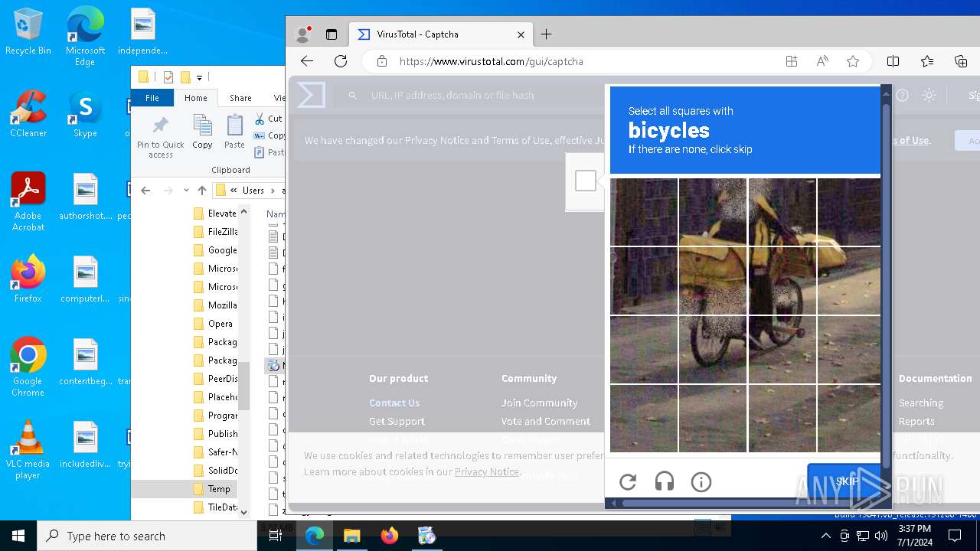
Task: Get an audio captcha challenge
Action: tap(665, 481)
